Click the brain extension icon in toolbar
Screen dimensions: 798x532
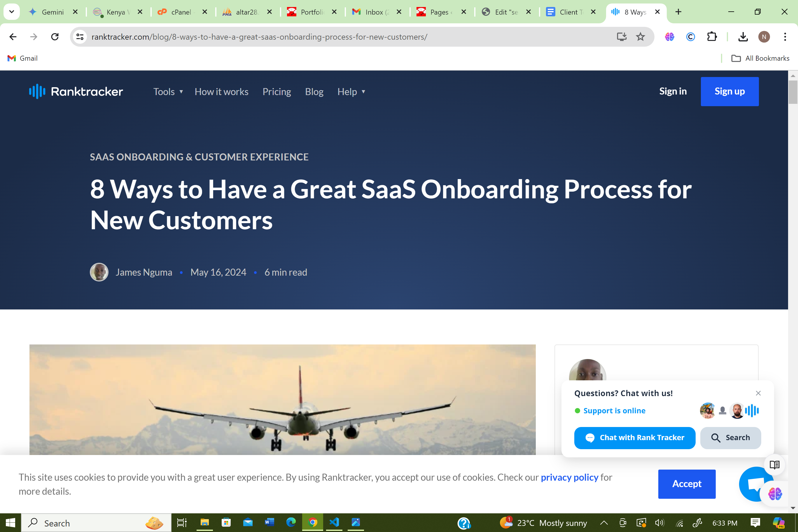click(669, 37)
